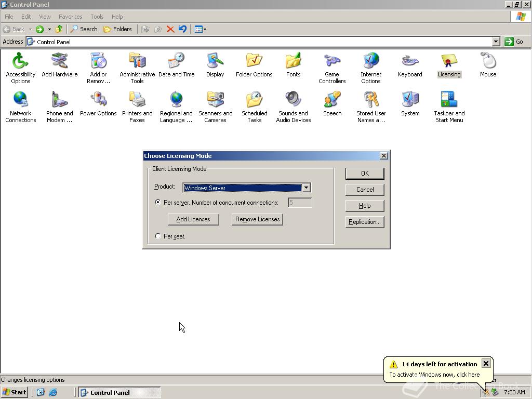Click the Search toolbar button
Image resolution: width=532 pixels, height=399 pixels.
point(84,29)
